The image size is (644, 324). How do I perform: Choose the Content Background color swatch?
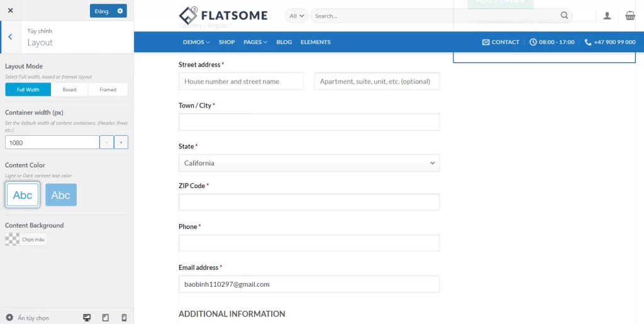click(x=13, y=239)
